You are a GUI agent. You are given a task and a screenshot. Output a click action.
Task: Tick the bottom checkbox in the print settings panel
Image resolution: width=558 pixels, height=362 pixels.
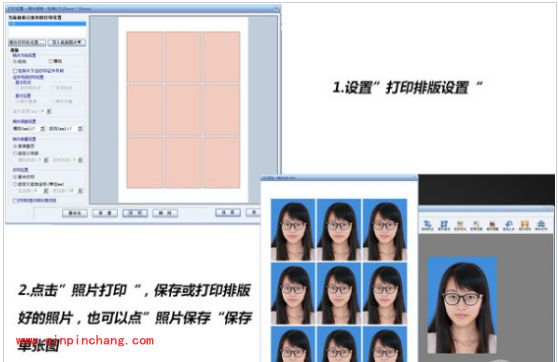(15, 200)
